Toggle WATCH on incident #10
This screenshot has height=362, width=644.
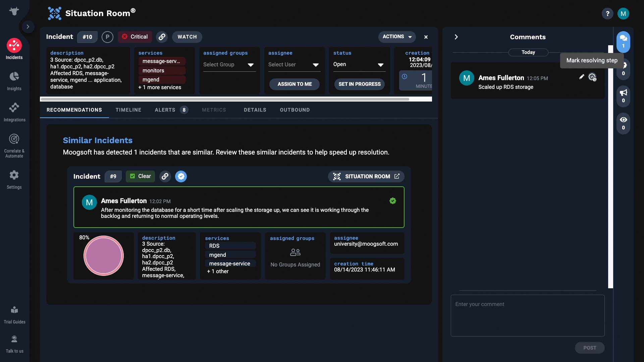point(187,37)
